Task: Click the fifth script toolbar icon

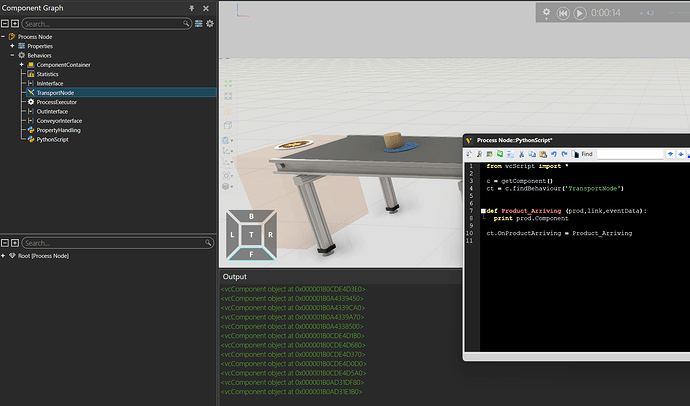Action: point(510,154)
